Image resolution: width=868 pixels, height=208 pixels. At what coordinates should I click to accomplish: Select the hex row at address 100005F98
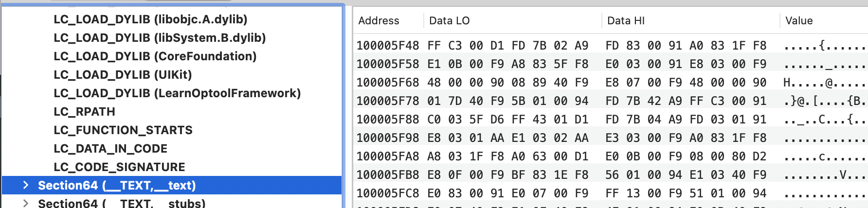[x=611, y=138]
